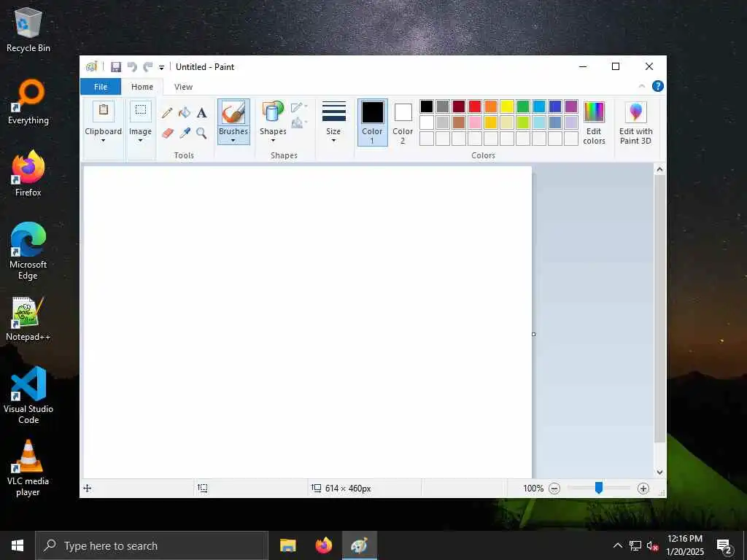Click in the Windows search box
Viewport: 747px width, 560px height.
point(152,545)
